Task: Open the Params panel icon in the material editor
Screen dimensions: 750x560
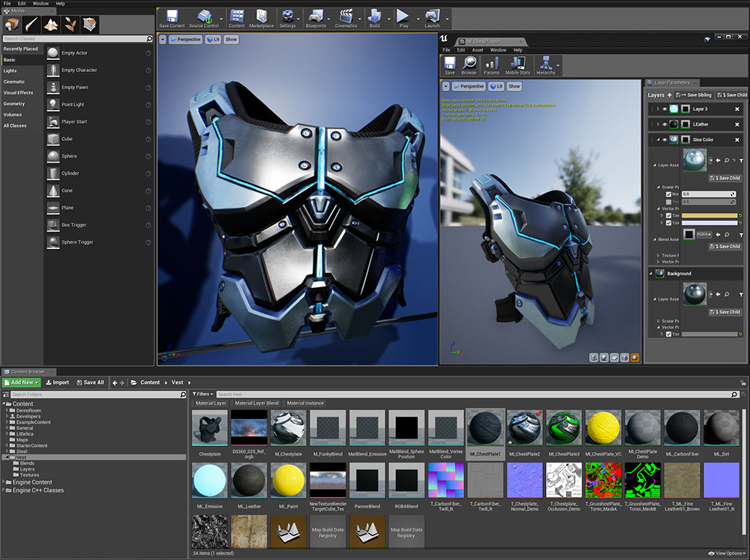Action: pyautogui.click(x=491, y=64)
